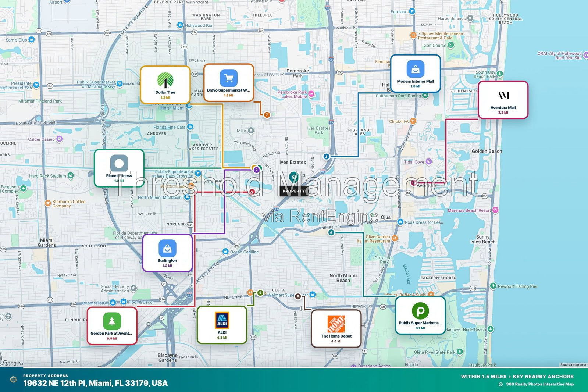Image resolution: width=588 pixels, height=392 pixels.
Task: Select the Aventura Mall card
Action: (503, 100)
